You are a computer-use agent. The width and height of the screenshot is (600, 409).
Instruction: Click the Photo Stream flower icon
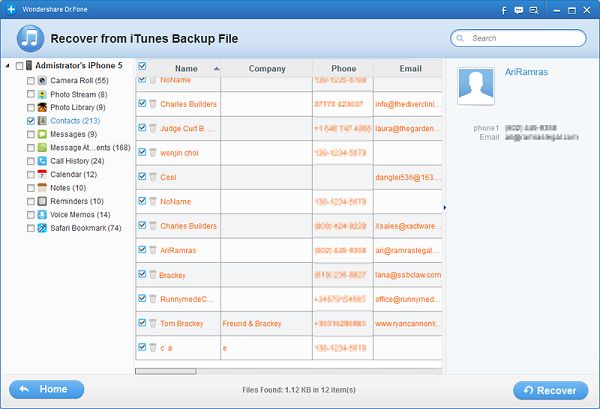(x=42, y=94)
